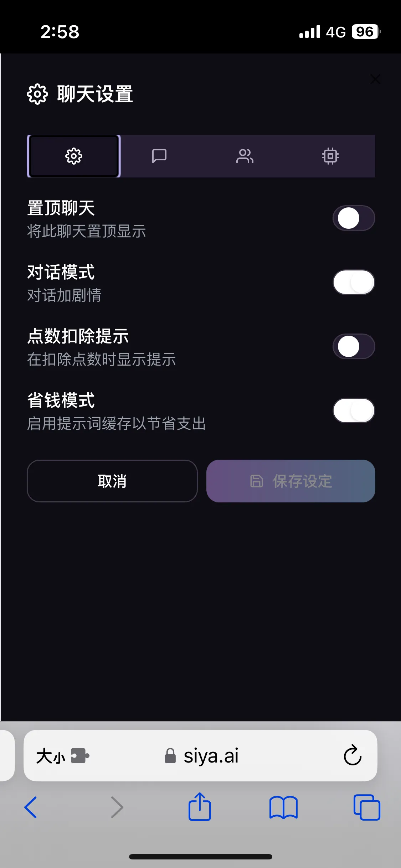Open the Safari share sheet icon
Viewport: 401px width, 868px height.
pos(200,806)
